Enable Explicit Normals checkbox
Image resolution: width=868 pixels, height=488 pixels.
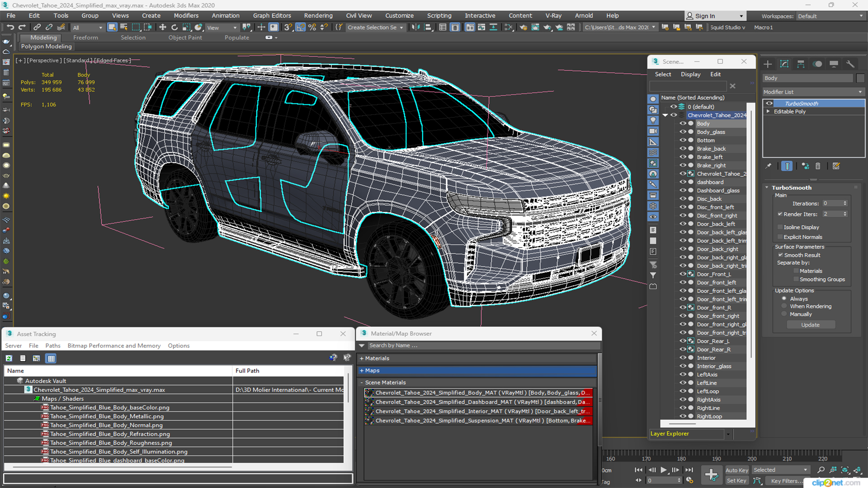(x=780, y=237)
